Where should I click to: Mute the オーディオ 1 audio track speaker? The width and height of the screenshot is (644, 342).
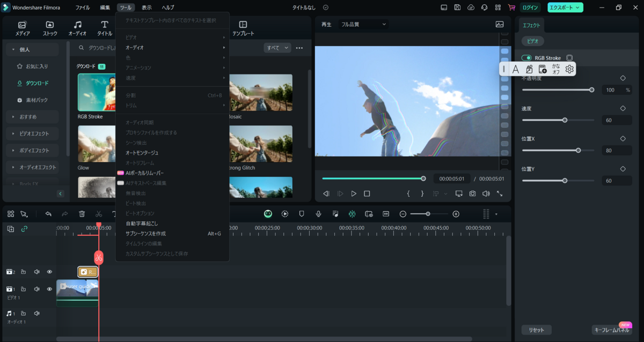(37, 313)
